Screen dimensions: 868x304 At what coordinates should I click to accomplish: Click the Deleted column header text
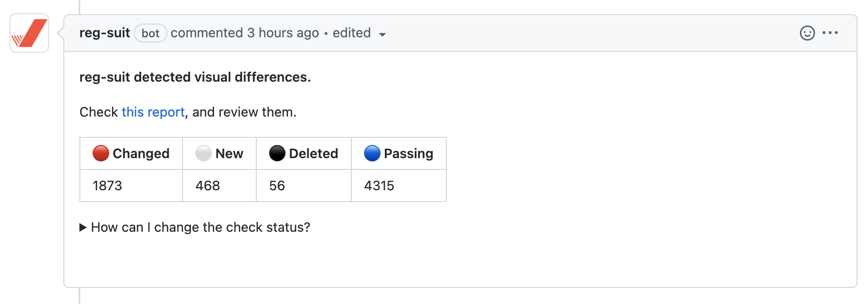(x=313, y=154)
